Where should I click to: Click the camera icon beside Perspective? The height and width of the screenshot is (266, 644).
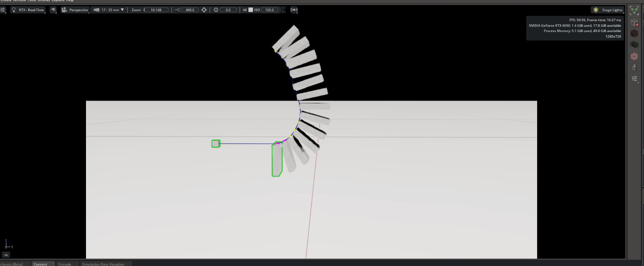coord(64,10)
